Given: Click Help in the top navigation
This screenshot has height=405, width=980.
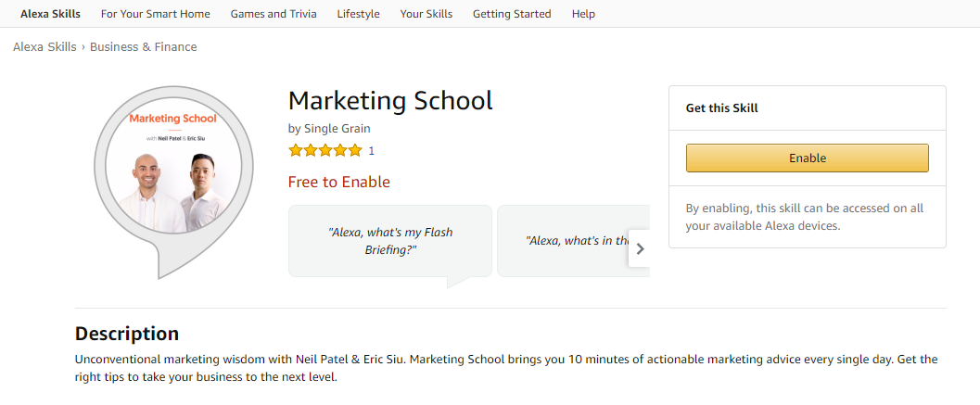Looking at the screenshot, I should pos(583,14).
